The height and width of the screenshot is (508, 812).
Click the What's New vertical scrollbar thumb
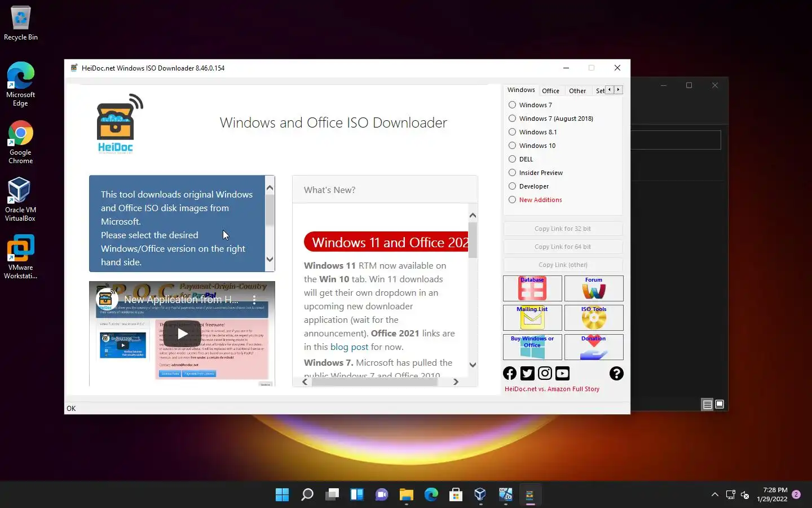473,240
